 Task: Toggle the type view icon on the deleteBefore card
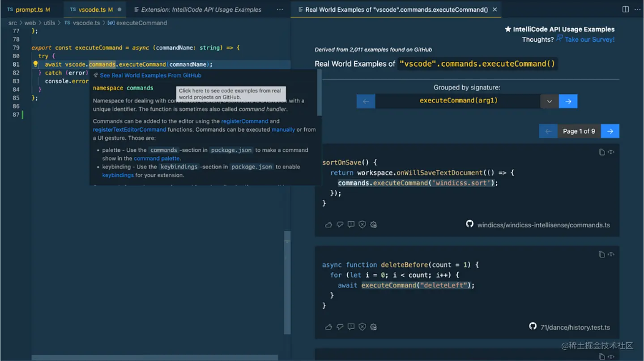[x=611, y=254]
